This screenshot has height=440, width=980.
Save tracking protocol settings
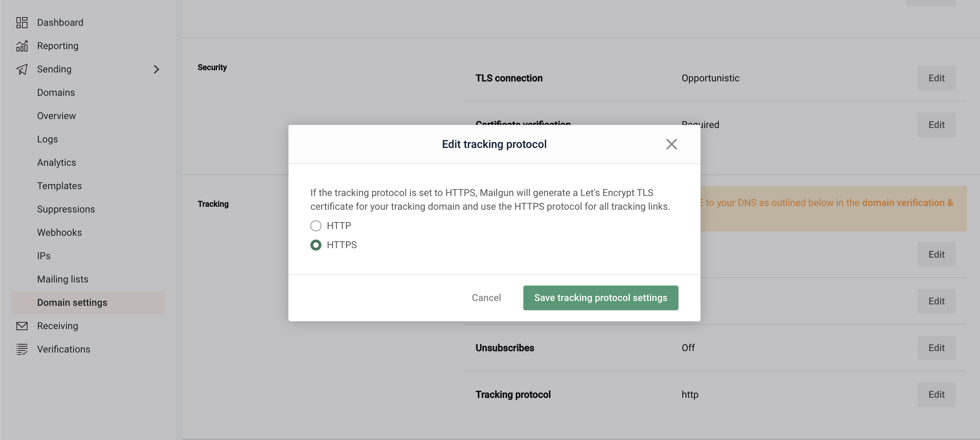pyautogui.click(x=600, y=298)
